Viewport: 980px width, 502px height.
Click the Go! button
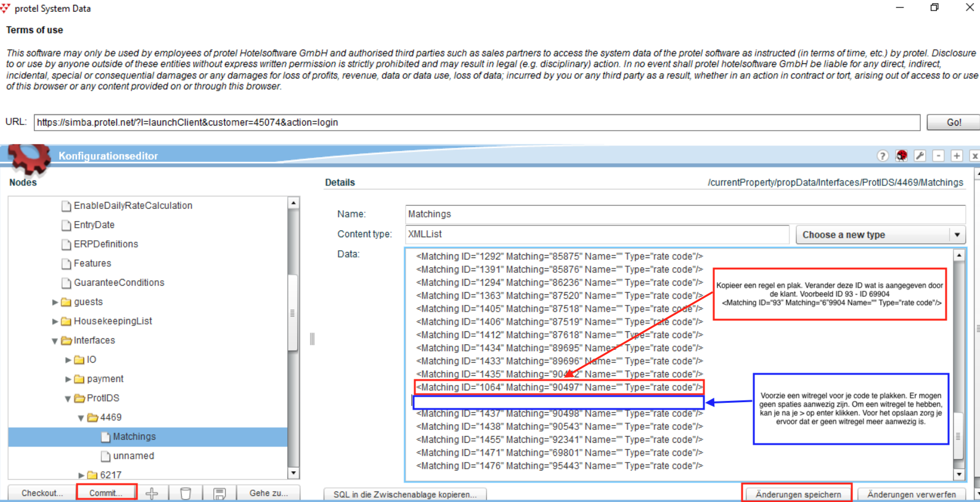(x=953, y=122)
